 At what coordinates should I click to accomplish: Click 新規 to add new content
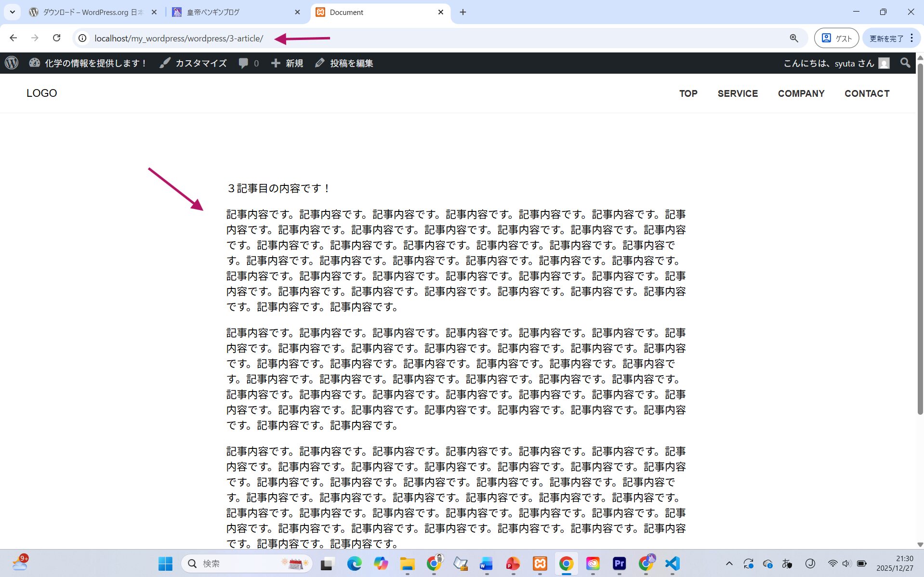(x=287, y=63)
